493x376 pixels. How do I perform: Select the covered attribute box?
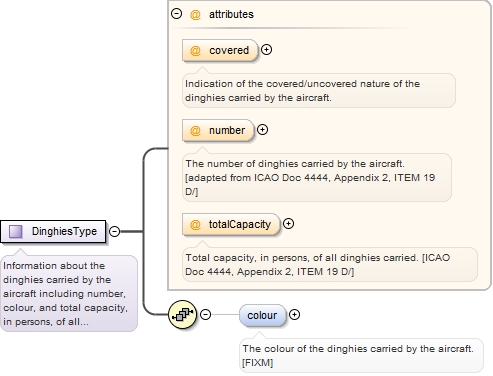220,50
